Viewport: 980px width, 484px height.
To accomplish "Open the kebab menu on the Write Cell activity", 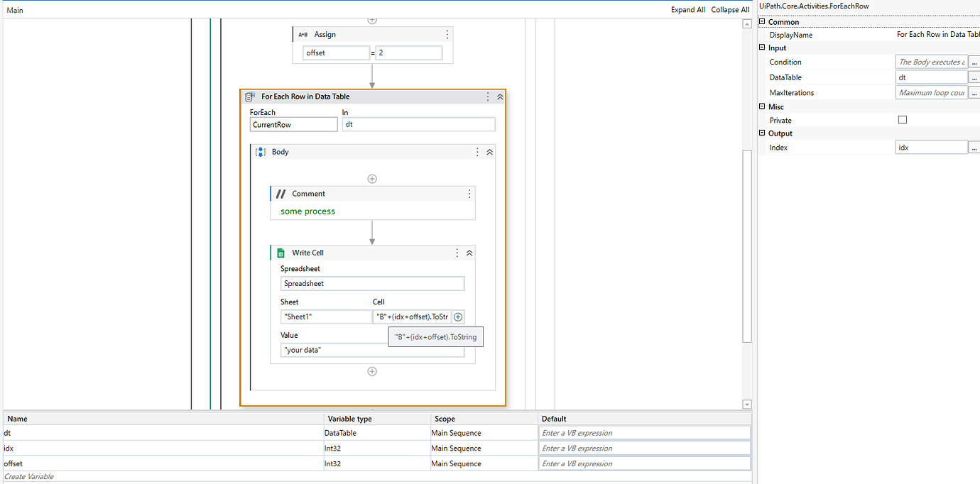I will tap(457, 252).
